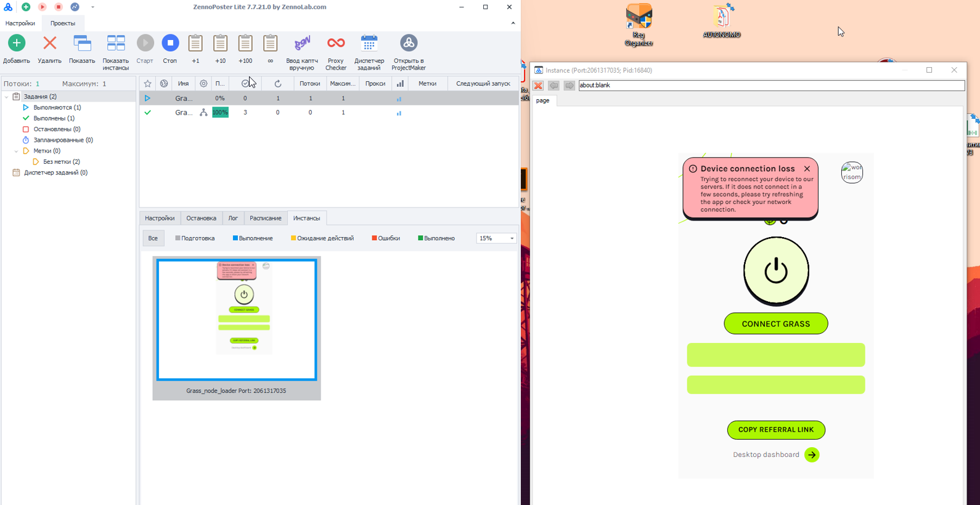Click the green Добавить (add) icon
Viewport: 980px width, 505px height.
coord(17,43)
